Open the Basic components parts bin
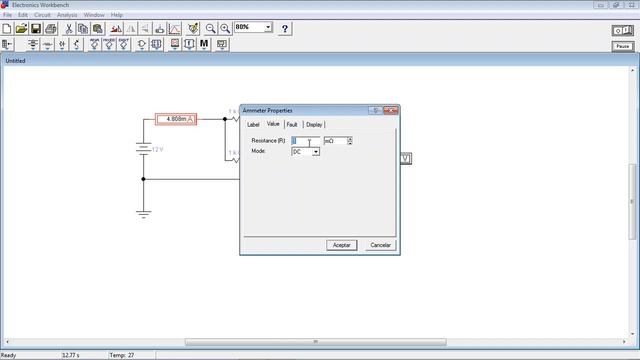Viewport: 640px width, 360px height. click(47, 44)
